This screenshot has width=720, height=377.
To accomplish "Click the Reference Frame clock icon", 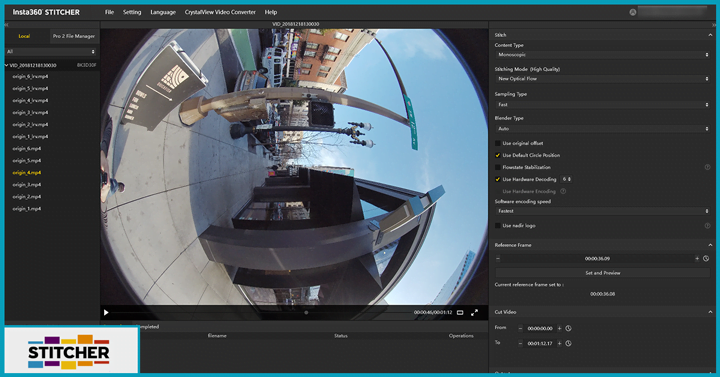I will [x=706, y=259].
